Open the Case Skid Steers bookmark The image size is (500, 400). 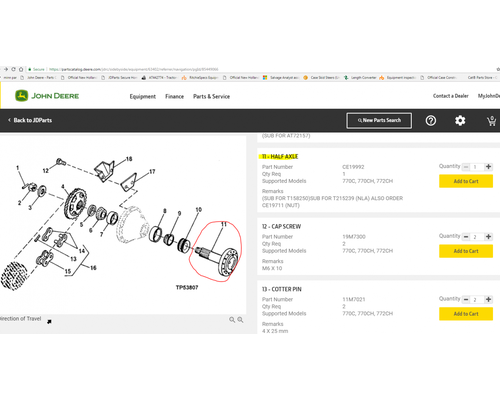coord(322,78)
